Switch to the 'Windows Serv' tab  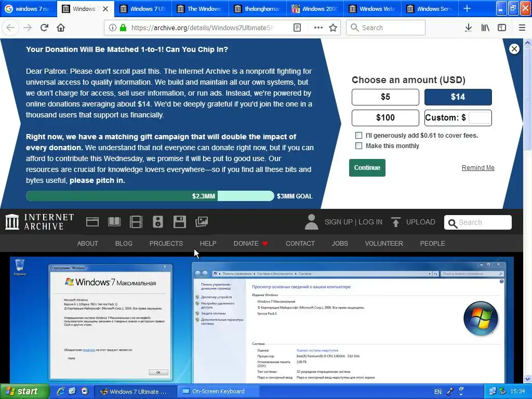(x=430, y=9)
